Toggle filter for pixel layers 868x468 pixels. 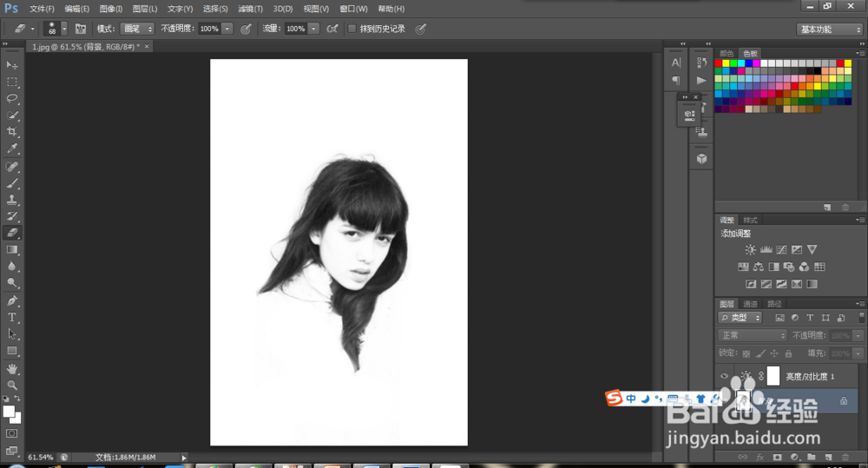point(780,318)
